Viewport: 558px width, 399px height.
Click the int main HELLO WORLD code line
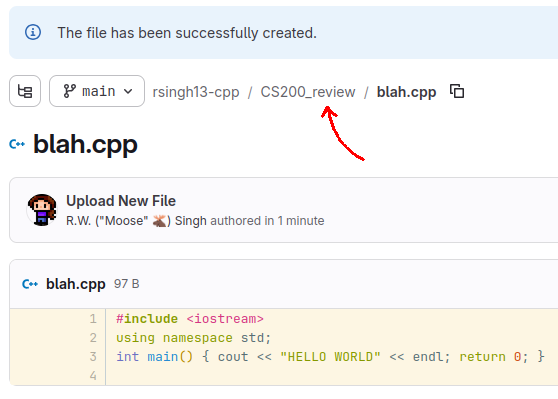tap(330, 357)
